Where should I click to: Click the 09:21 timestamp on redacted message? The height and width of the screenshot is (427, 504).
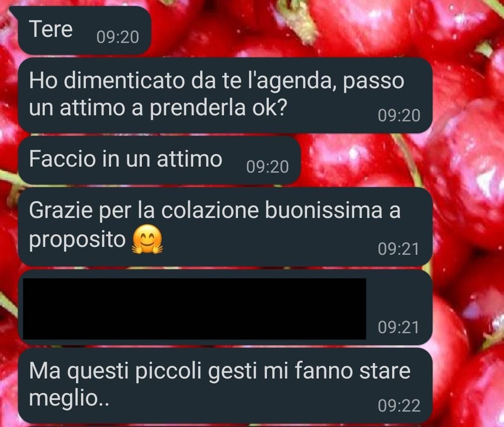(x=399, y=328)
